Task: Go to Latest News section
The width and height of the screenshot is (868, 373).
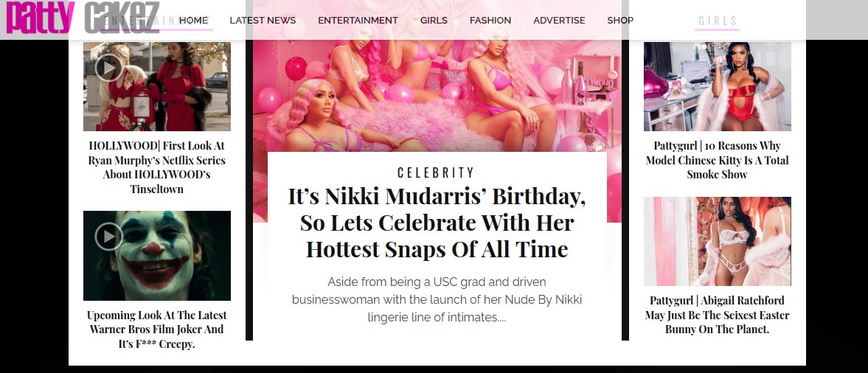Action: coord(263,21)
